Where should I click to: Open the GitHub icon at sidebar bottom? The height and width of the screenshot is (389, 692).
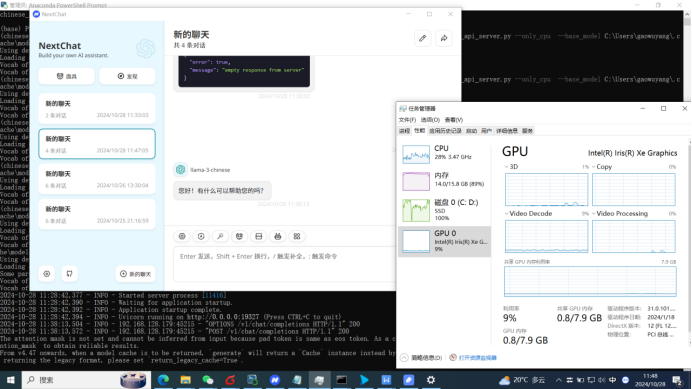click(69, 274)
